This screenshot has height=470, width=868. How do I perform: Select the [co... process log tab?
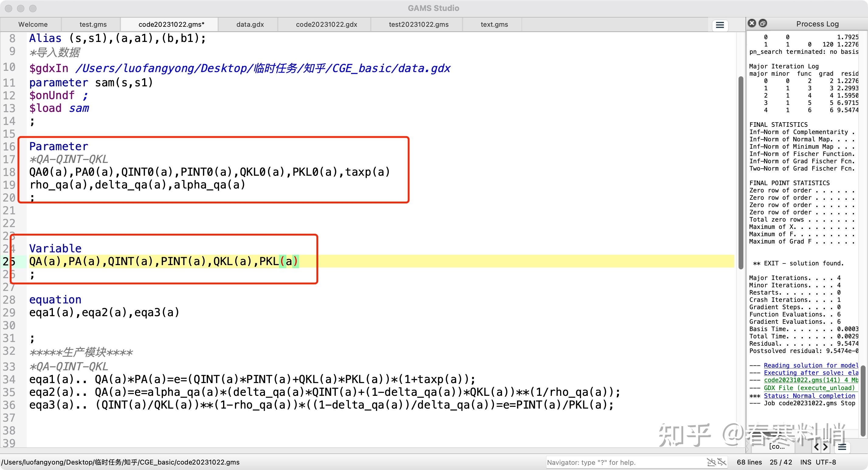(777, 447)
